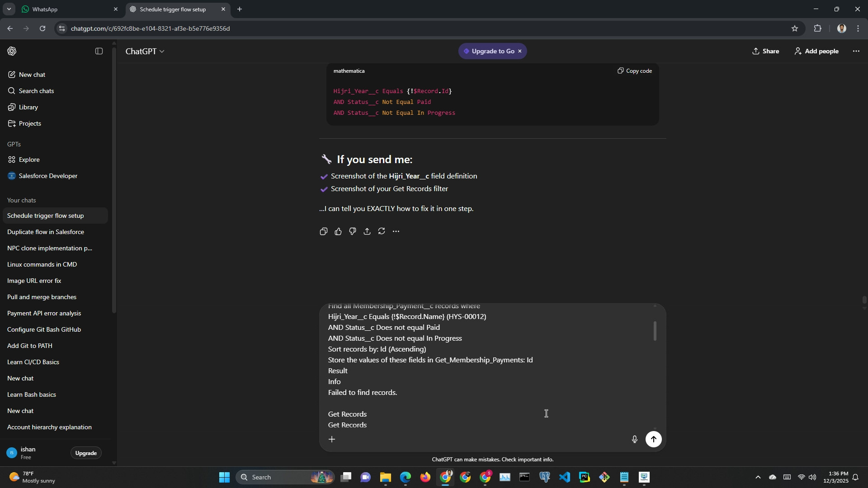Copy the ChatGPT response
This screenshot has width=868, height=488.
pyautogui.click(x=323, y=232)
